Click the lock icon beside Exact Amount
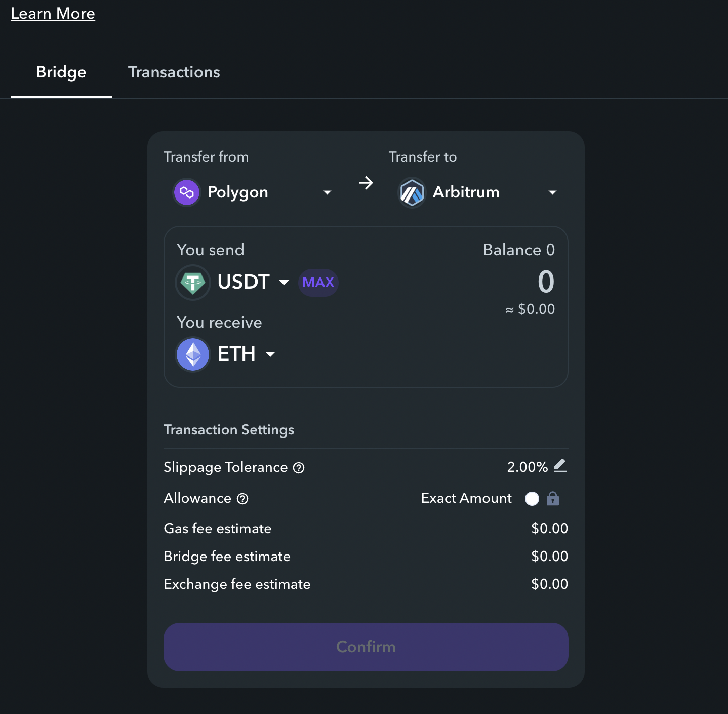Screen dimensions: 728x714 pos(553,499)
